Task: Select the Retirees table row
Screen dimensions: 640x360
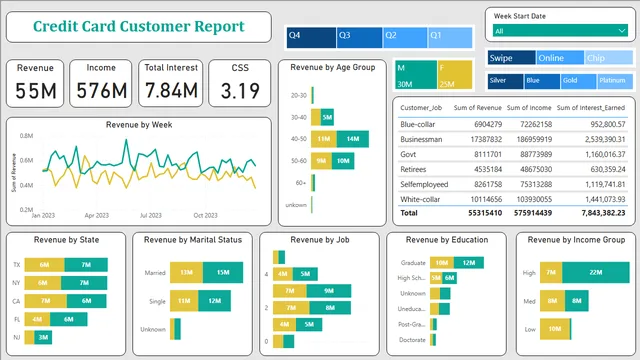Action: click(513, 169)
